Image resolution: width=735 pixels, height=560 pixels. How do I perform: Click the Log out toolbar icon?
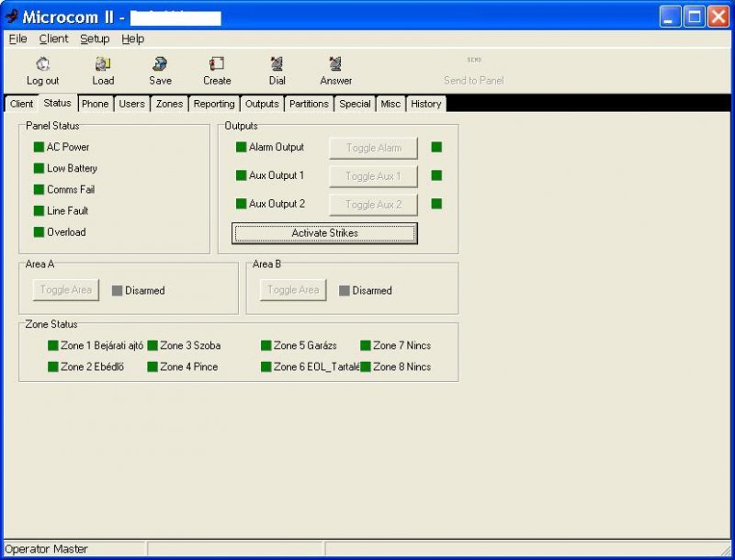tap(42, 63)
